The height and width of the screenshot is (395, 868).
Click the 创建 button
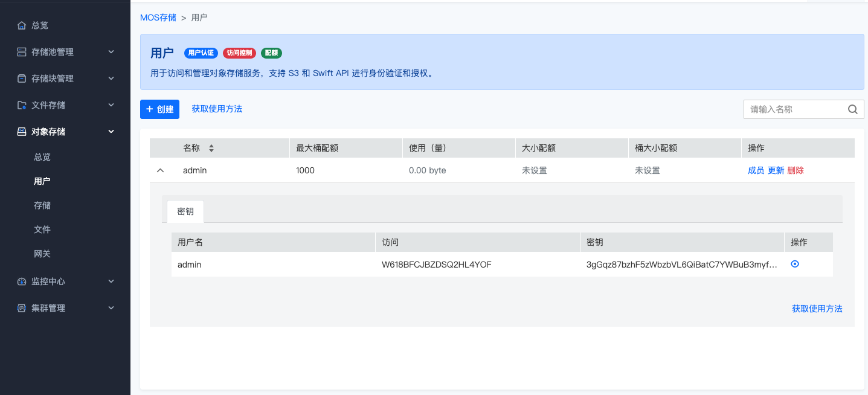(x=159, y=109)
